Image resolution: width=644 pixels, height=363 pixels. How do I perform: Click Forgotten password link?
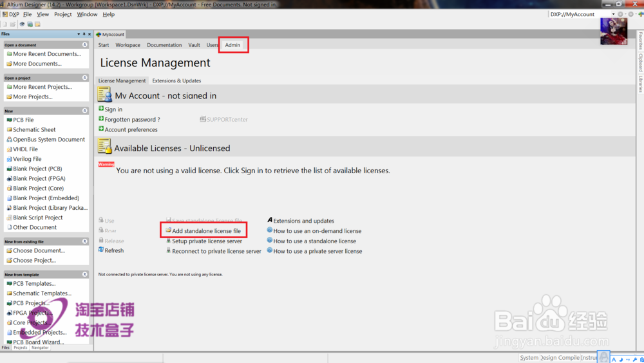[132, 120]
